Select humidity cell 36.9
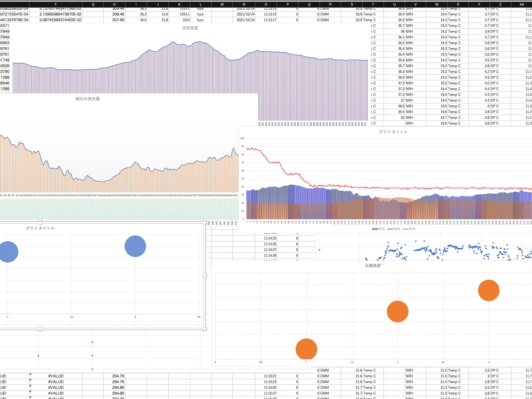532x399 pixels. pyautogui.click(x=394, y=77)
